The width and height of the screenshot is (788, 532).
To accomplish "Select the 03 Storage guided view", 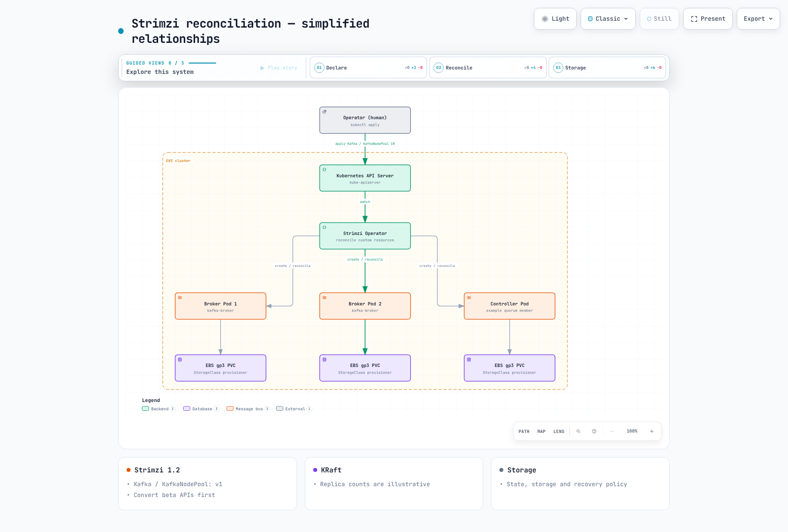I will tap(607, 67).
